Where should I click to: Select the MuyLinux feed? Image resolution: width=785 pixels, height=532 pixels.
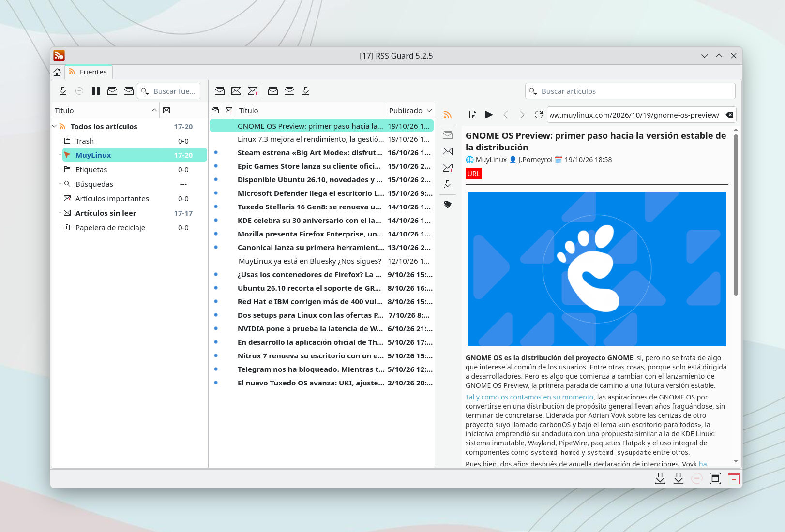pos(135,155)
